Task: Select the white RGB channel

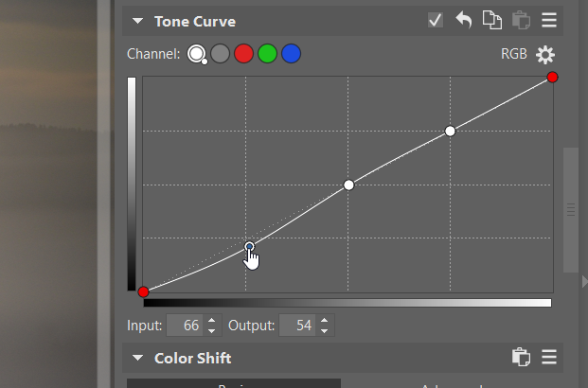Action: (196, 54)
